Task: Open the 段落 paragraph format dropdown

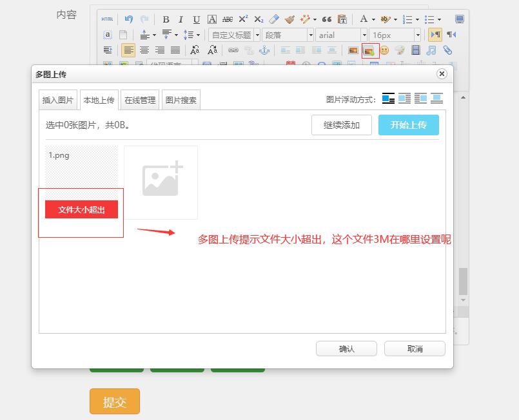Action: [288, 35]
